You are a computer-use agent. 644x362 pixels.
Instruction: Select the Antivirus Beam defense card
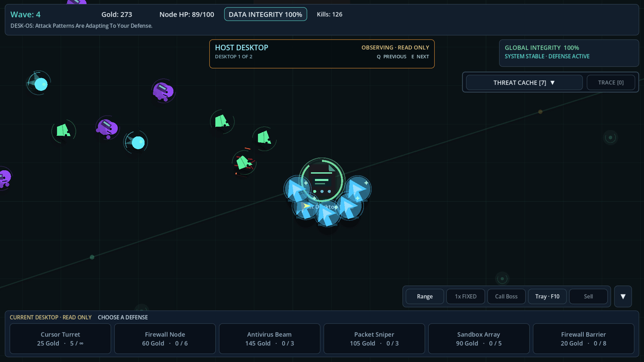tap(269, 339)
